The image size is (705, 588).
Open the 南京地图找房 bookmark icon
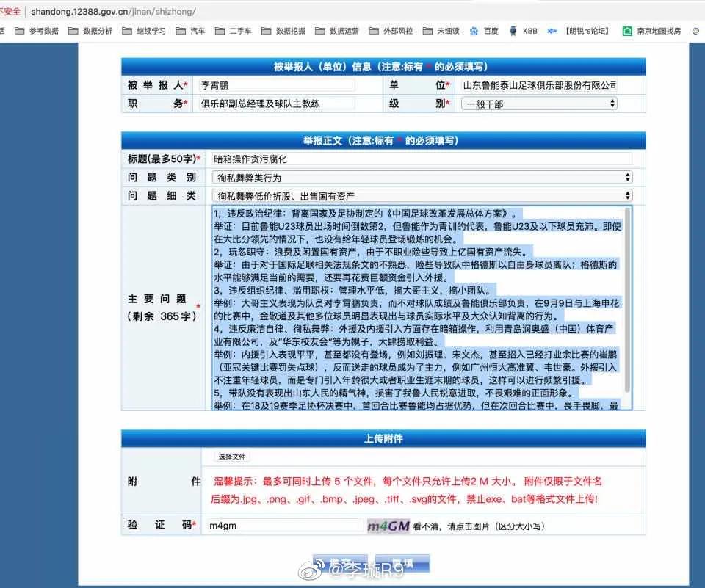[626, 31]
